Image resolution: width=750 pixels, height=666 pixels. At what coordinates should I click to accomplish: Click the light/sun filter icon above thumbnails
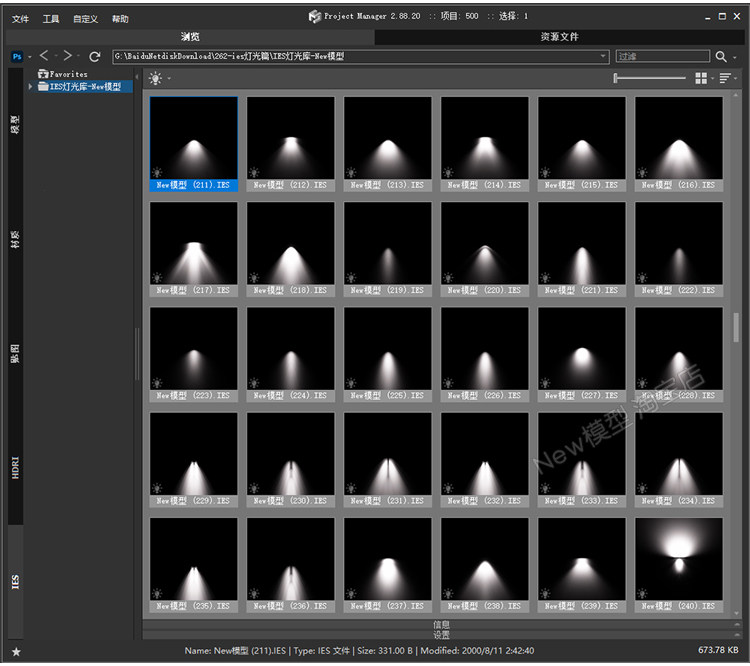tap(156, 78)
